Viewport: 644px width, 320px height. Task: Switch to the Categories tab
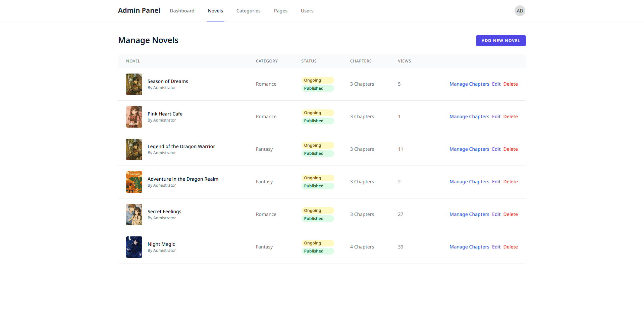(248, 11)
